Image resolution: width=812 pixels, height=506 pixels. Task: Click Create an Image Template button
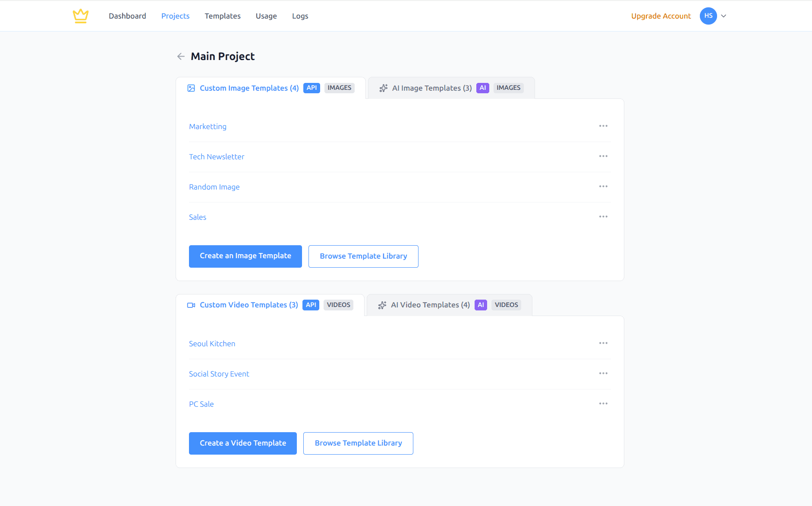click(245, 256)
